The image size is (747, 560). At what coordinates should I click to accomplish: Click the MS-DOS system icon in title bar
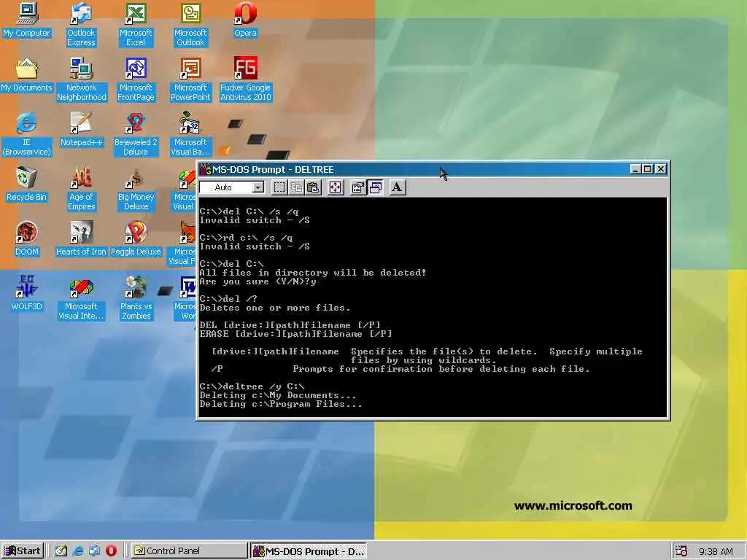[205, 169]
